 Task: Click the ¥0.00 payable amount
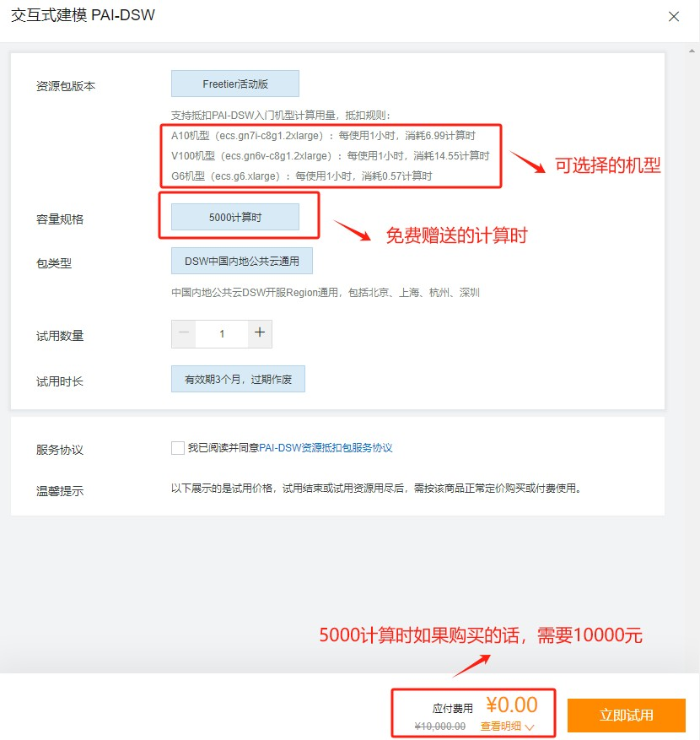click(511, 704)
